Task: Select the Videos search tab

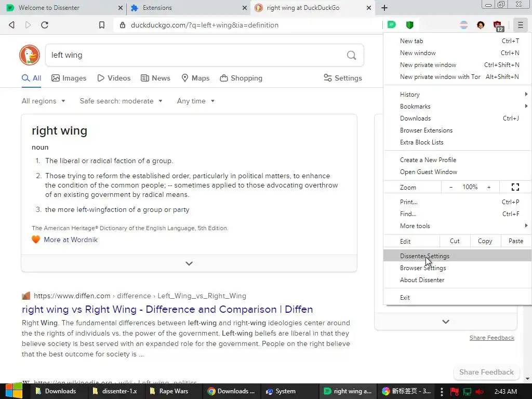Action: tap(114, 78)
